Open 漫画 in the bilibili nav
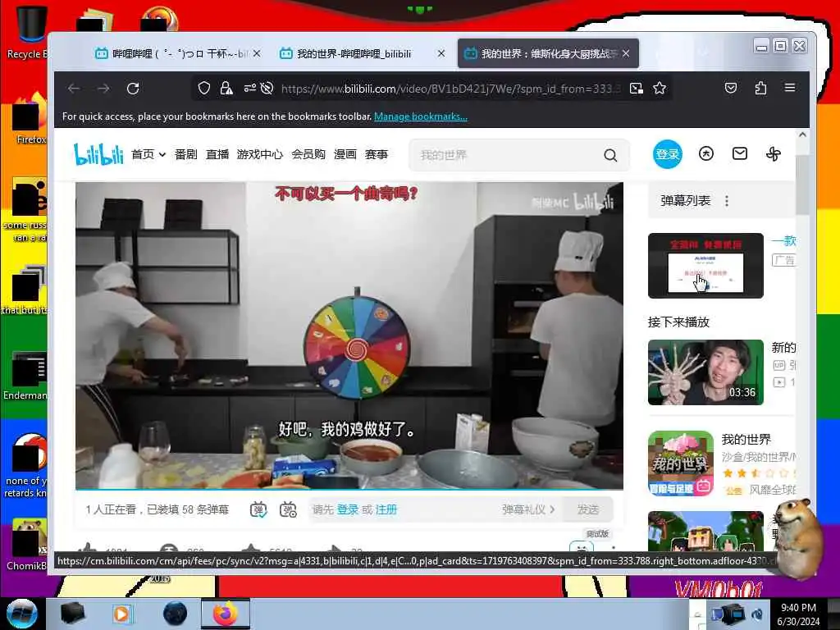The image size is (840, 630). point(345,154)
